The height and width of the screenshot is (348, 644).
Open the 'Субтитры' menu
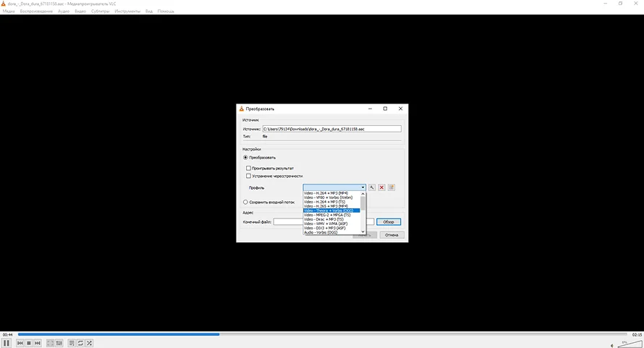101,12
